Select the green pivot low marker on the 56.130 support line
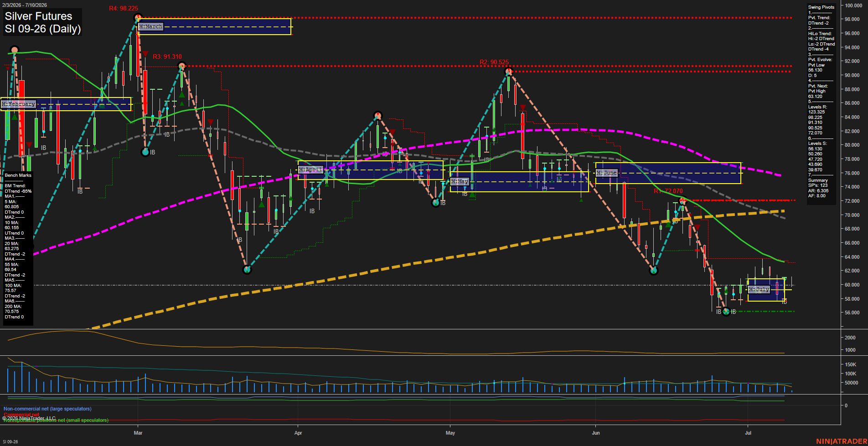The height and width of the screenshot is (446, 868). click(x=726, y=312)
